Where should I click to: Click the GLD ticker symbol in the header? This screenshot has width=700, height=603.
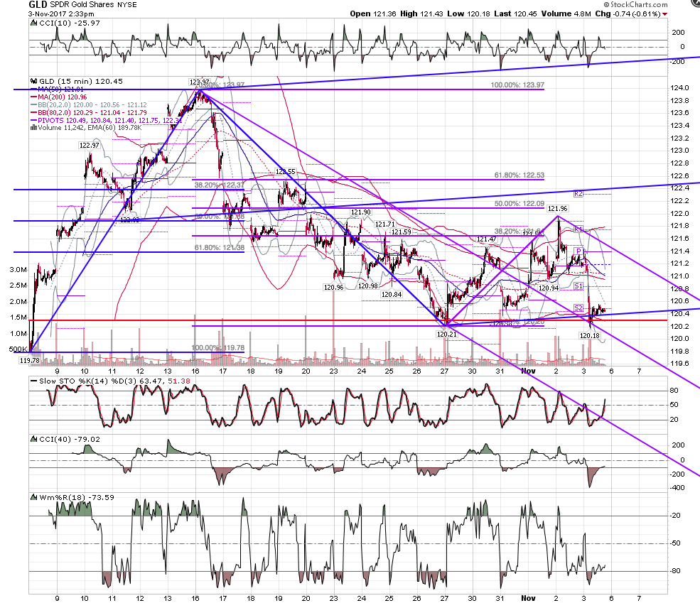[x=38, y=4]
